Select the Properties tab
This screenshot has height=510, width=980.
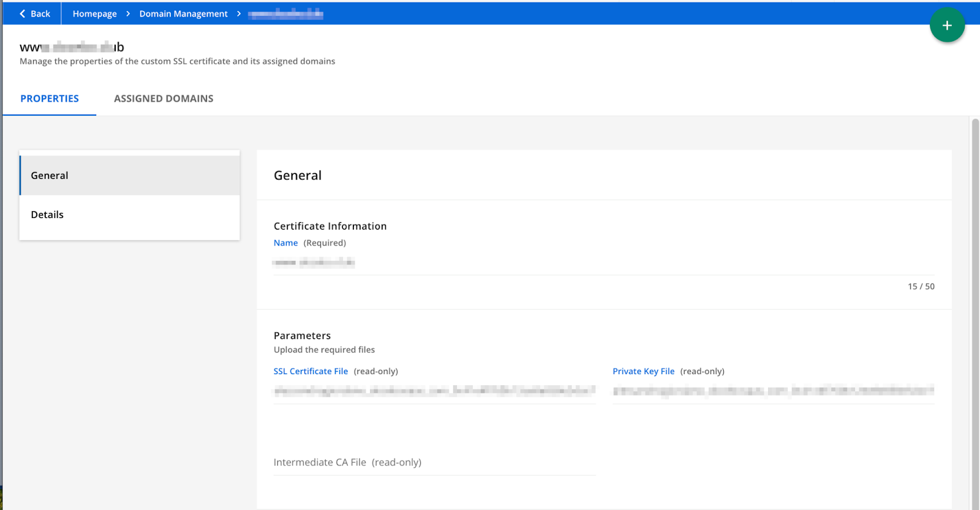click(50, 99)
